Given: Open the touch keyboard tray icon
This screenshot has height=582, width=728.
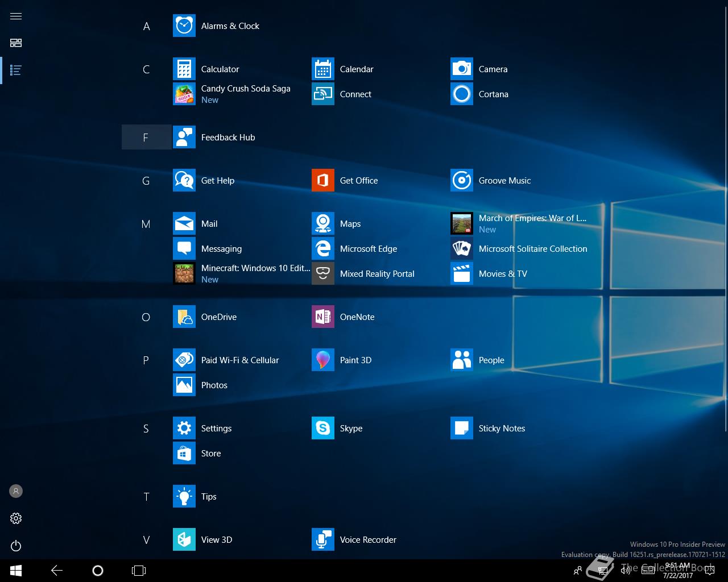Looking at the screenshot, I should (648, 571).
